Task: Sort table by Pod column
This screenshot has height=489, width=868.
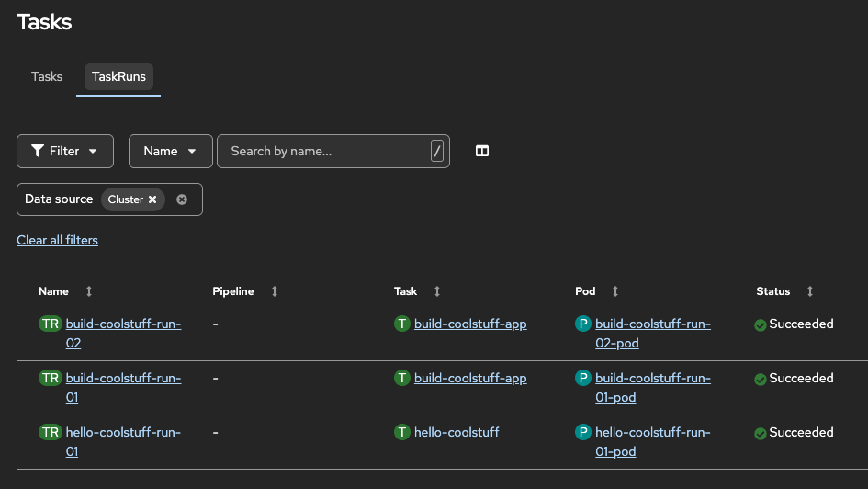Action: [615, 291]
